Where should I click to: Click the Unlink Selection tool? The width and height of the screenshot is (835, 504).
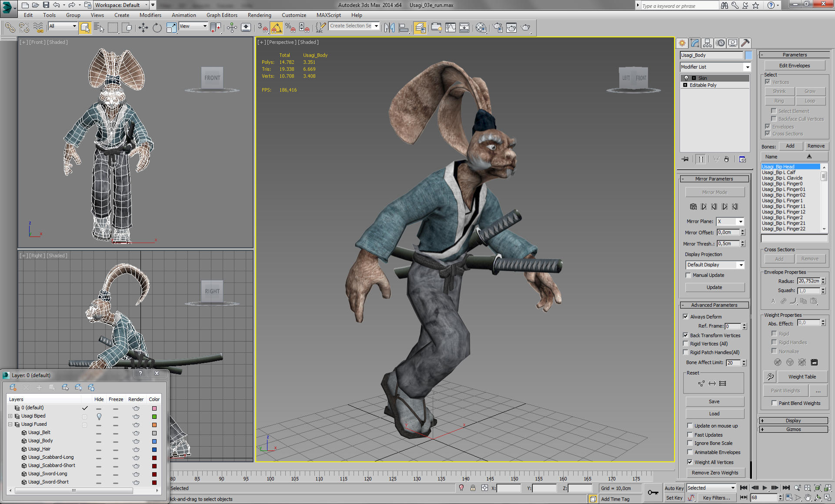point(24,28)
